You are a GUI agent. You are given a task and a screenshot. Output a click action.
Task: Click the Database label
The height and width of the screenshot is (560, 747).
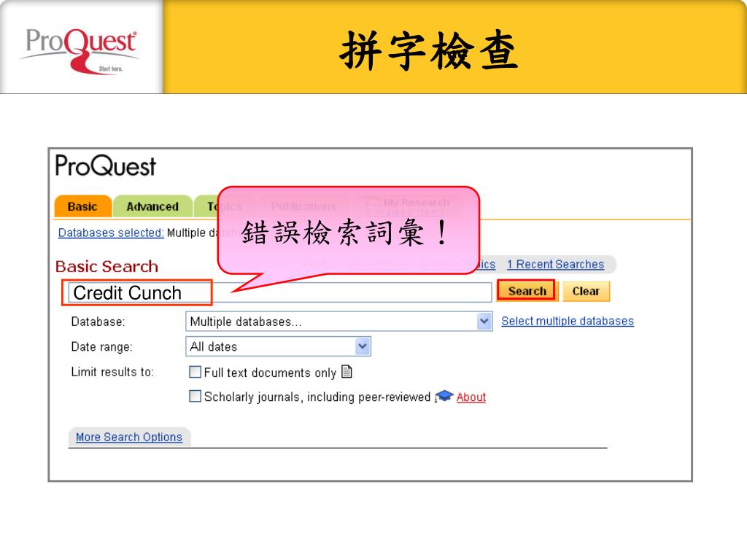pos(98,322)
